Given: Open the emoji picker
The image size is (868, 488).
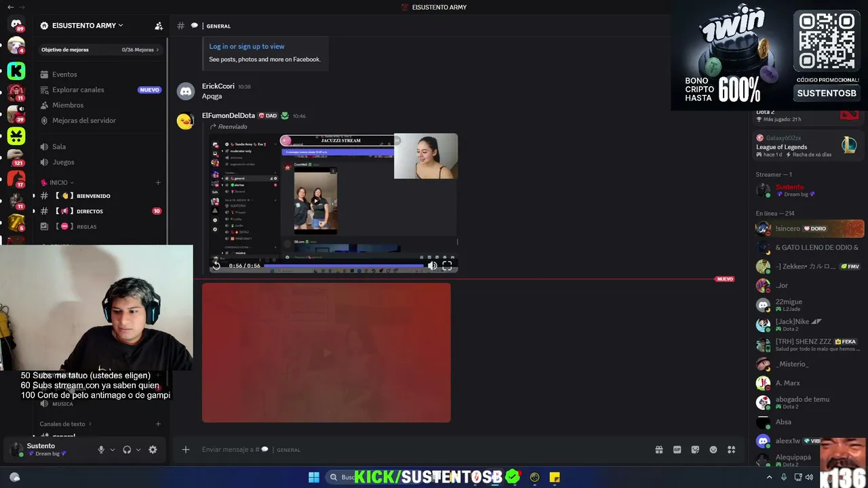Looking at the screenshot, I should [713, 449].
